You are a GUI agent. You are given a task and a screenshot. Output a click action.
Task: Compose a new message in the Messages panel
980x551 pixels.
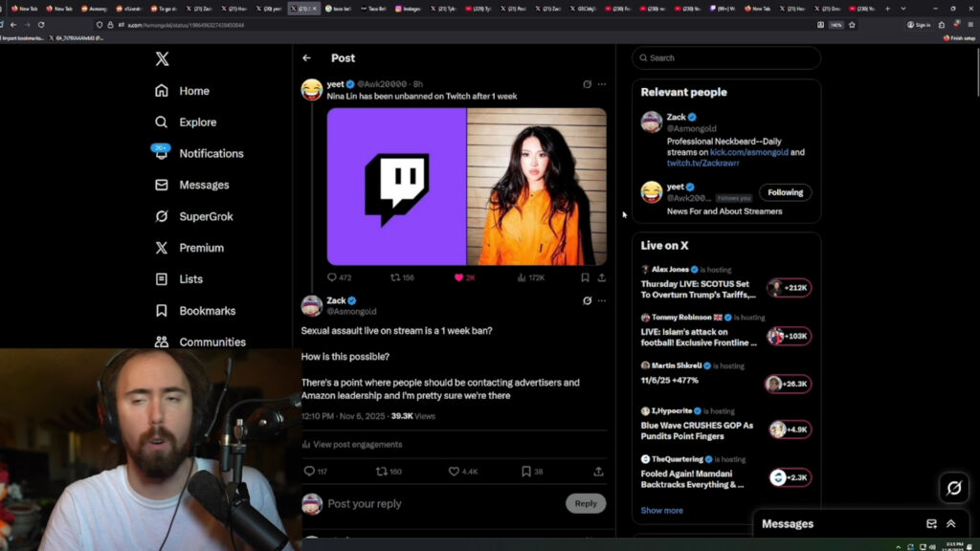pyautogui.click(x=931, y=523)
